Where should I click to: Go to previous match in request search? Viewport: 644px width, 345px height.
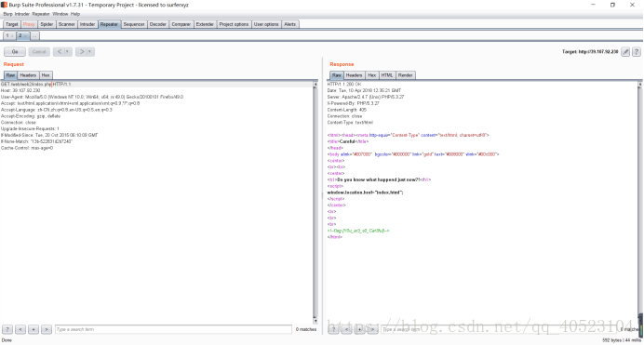20,329
